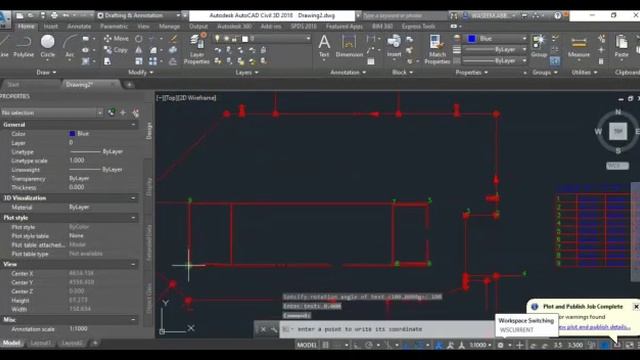
Task: Click the Blue color swatch in Properties palette
Action: 72,133
